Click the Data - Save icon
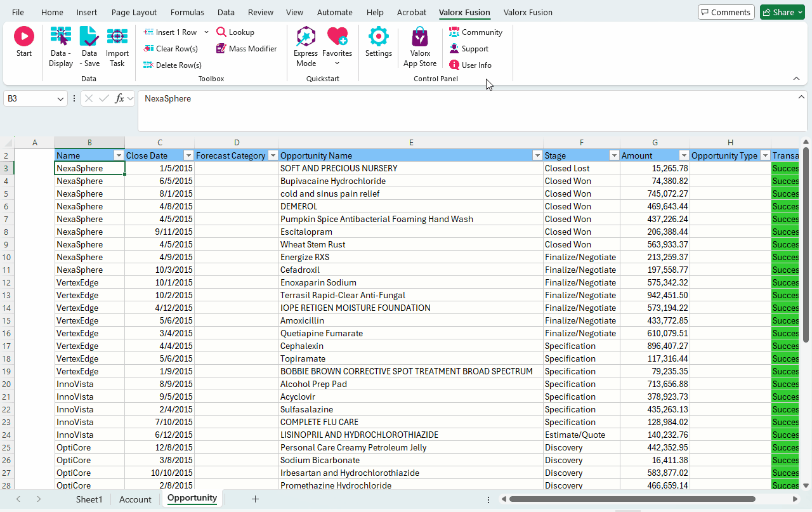 coord(89,46)
